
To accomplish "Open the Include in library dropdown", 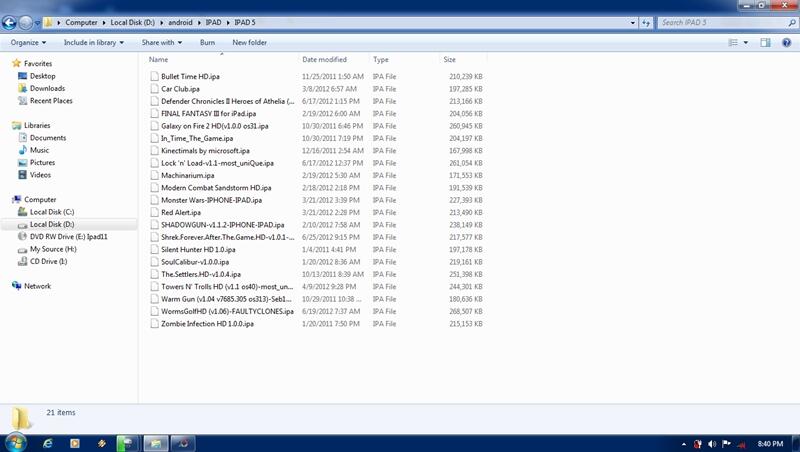I will coord(93,42).
